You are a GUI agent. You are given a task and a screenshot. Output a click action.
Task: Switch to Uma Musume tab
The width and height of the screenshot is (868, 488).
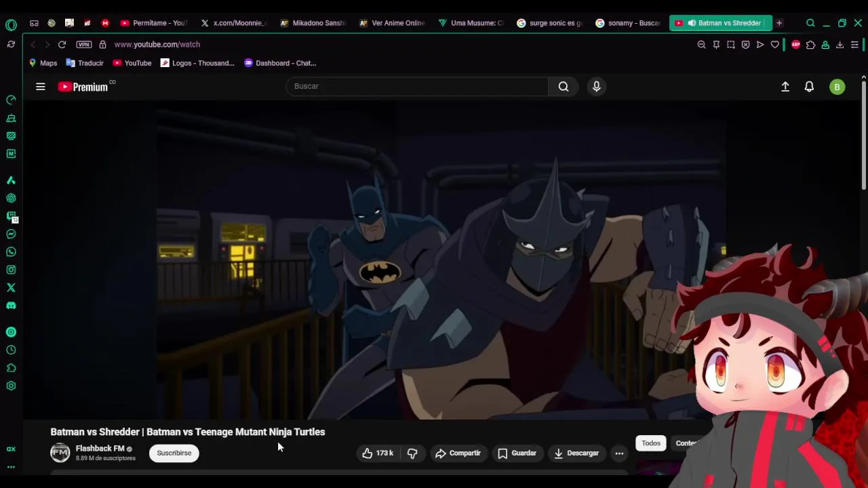tap(471, 23)
